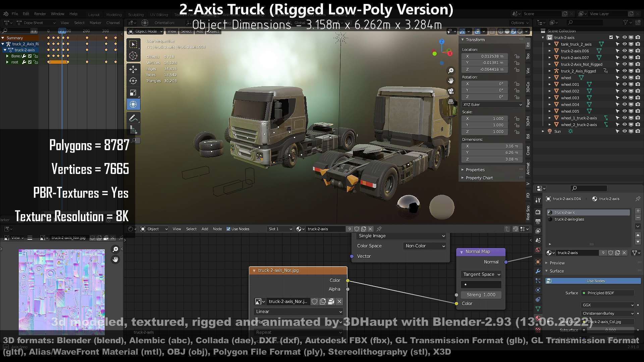
Task: Select the Scale tool
Action: pyautogui.click(x=133, y=93)
